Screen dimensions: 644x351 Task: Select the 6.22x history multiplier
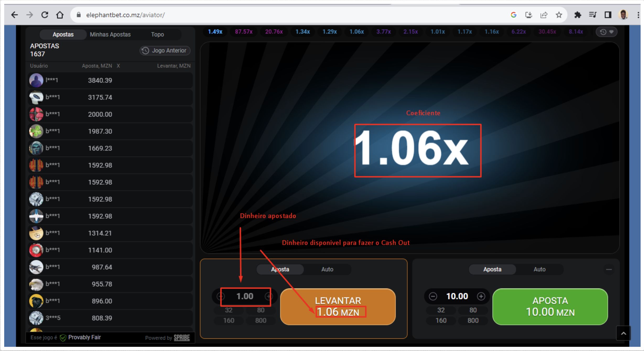[518, 32]
